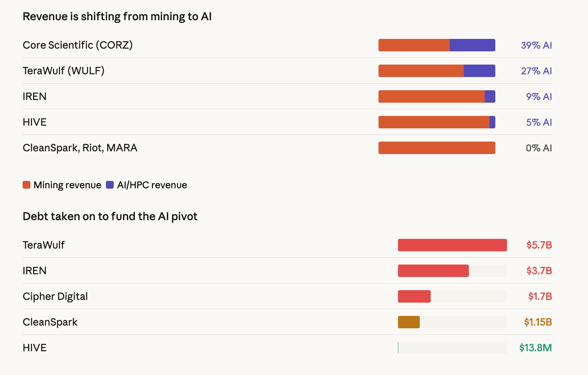The width and height of the screenshot is (588, 375).
Task: Click the purple AI/HPC revenue legend swatch
Action: coord(110,185)
